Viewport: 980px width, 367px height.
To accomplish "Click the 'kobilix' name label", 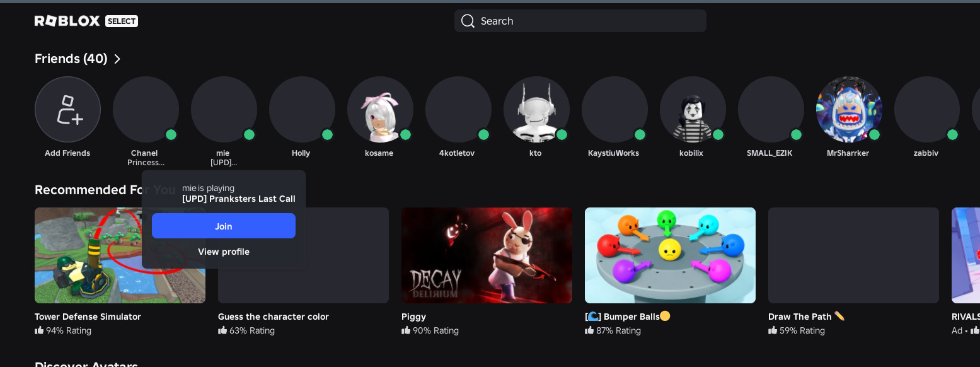I will 691,153.
